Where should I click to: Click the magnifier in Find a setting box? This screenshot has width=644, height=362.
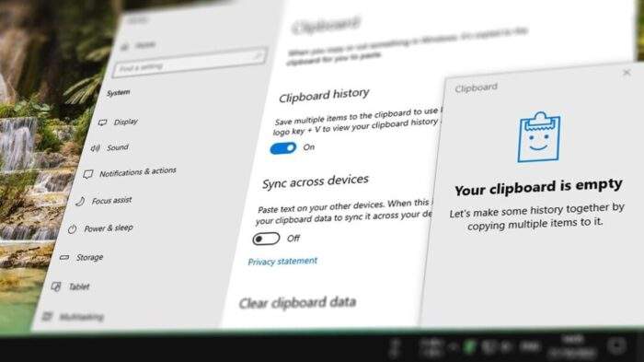tap(258, 56)
